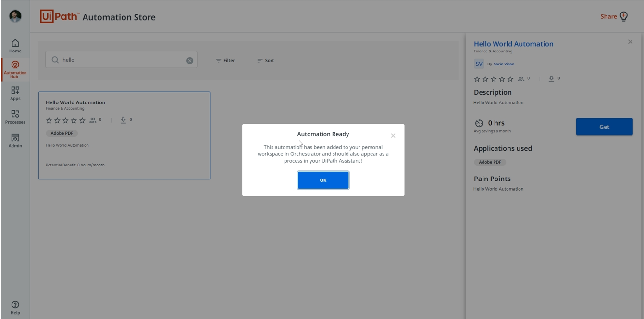Click Share an idea lightbulb
644x319 pixels.
click(x=624, y=16)
